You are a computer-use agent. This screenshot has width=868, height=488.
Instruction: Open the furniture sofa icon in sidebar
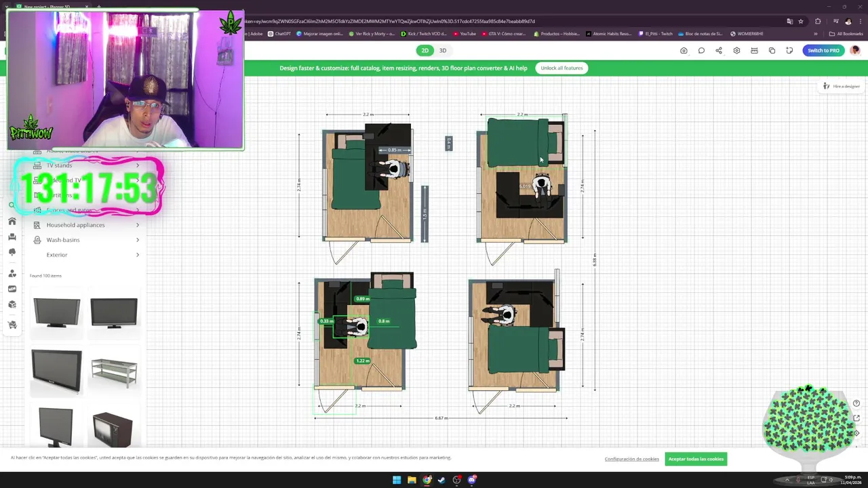pyautogui.click(x=12, y=237)
